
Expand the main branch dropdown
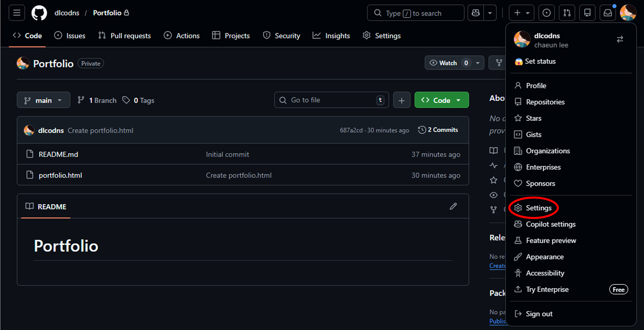[43, 100]
